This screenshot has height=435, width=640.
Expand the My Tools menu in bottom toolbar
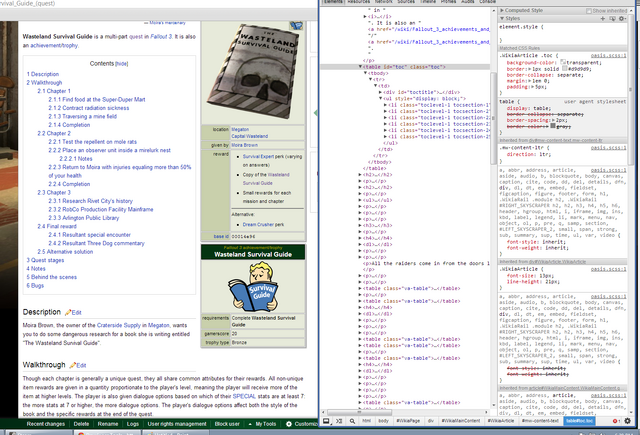point(262,424)
